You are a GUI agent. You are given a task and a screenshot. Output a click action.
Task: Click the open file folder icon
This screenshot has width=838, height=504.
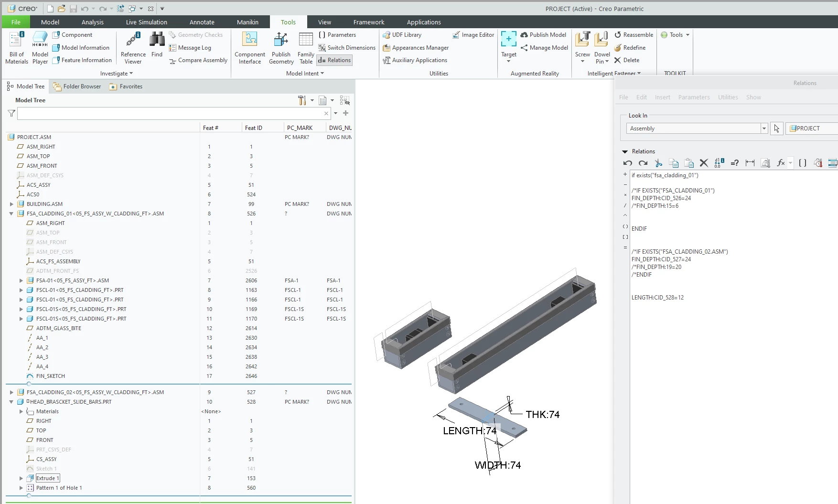(62, 9)
